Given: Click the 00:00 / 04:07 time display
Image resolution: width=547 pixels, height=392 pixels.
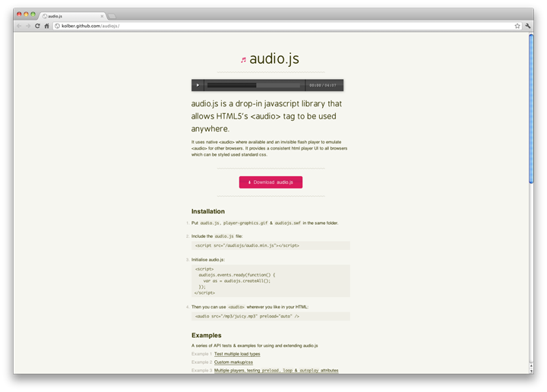Looking at the screenshot, I should coord(323,85).
